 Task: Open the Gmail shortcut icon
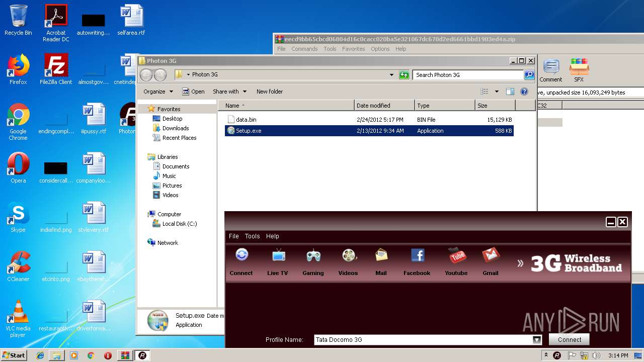[491, 255]
